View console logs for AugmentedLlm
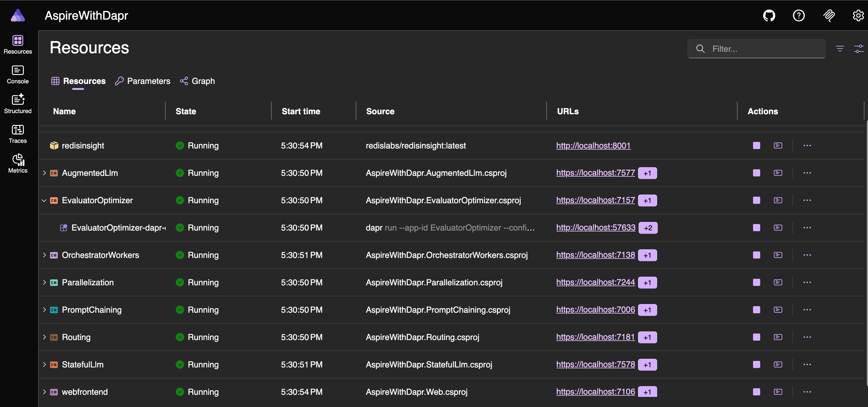The width and height of the screenshot is (868, 407). coord(778,173)
